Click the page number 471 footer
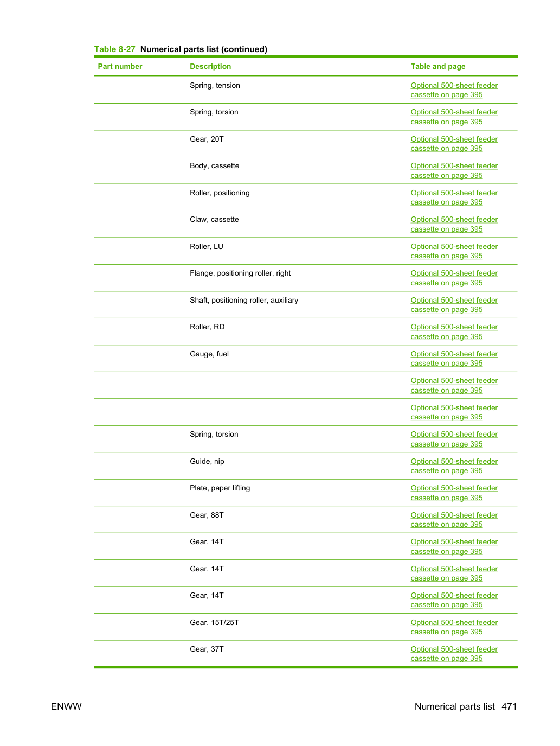Image resolution: width=560 pixels, height=746 pixels. [x=509, y=706]
